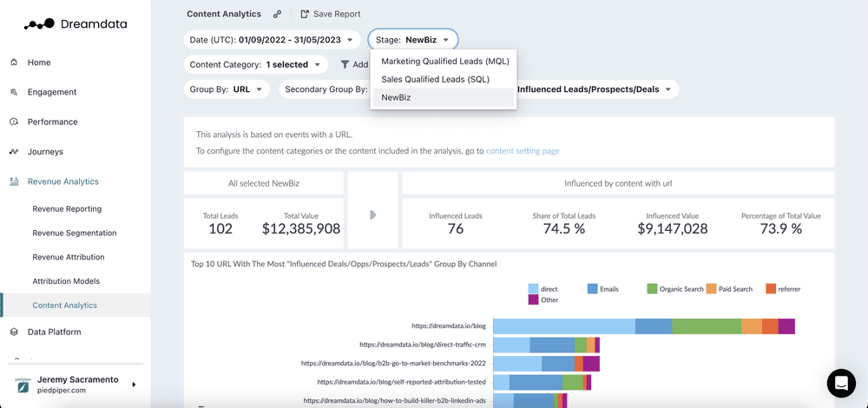The image size is (868, 408).
Task: Click the piedpiper account logo
Action: point(21,385)
